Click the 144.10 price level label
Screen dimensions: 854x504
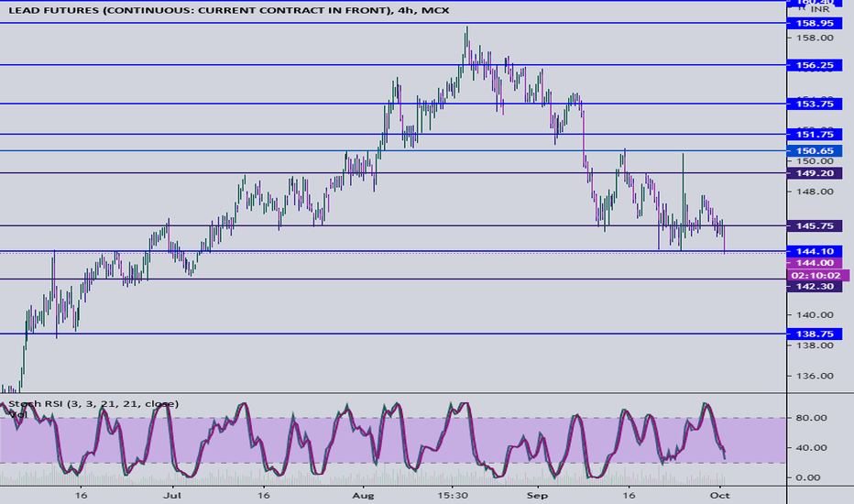[x=815, y=251]
